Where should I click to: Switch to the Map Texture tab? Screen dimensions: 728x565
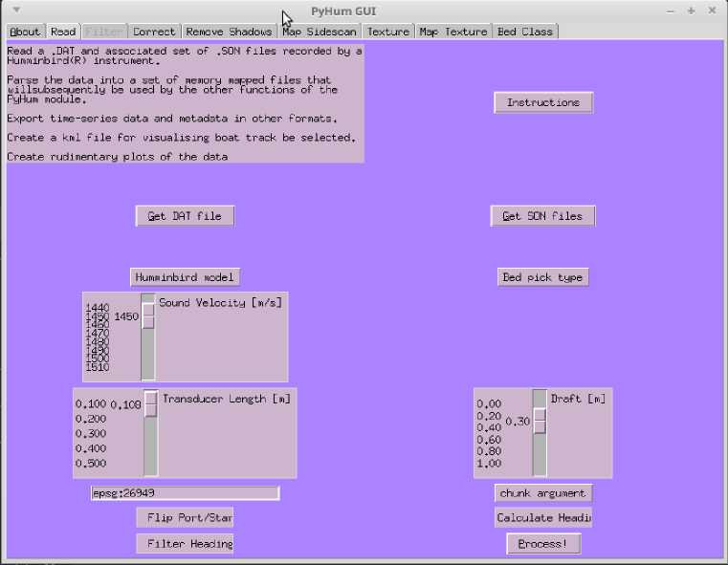coord(452,32)
